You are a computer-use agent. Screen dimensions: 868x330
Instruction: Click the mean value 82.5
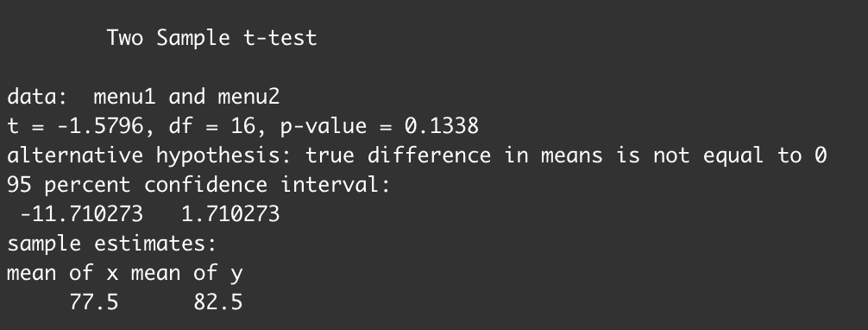[217, 303]
